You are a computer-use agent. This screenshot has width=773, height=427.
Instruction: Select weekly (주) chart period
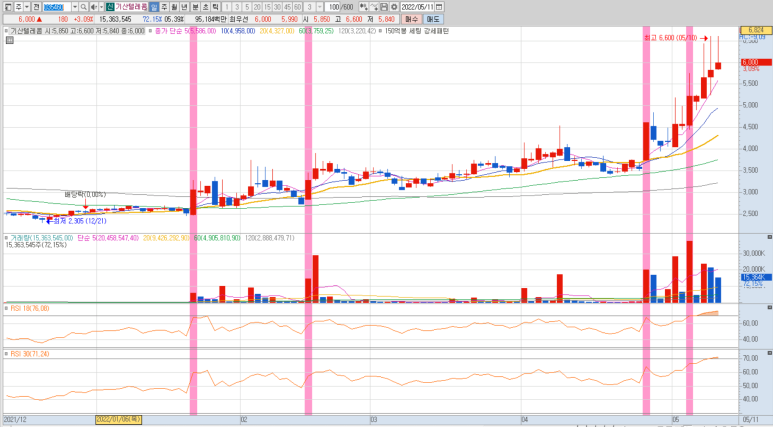[x=164, y=7]
